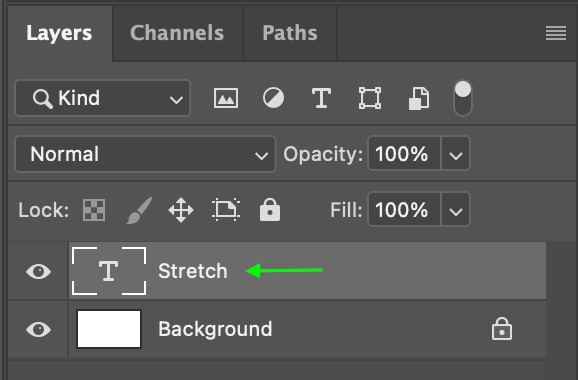The image size is (578, 380).
Task: Lock image pixels brush icon
Action: tap(139, 210)
